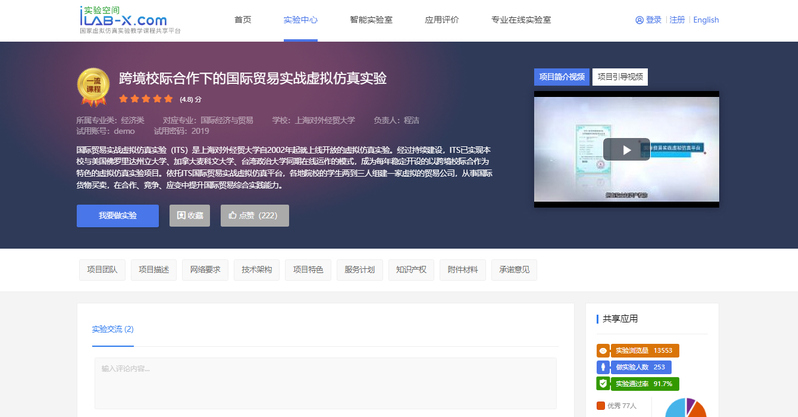Bookmark the experiment with 收藏 button
Viewport: 798px width, 417px height.
pos(190,215)
